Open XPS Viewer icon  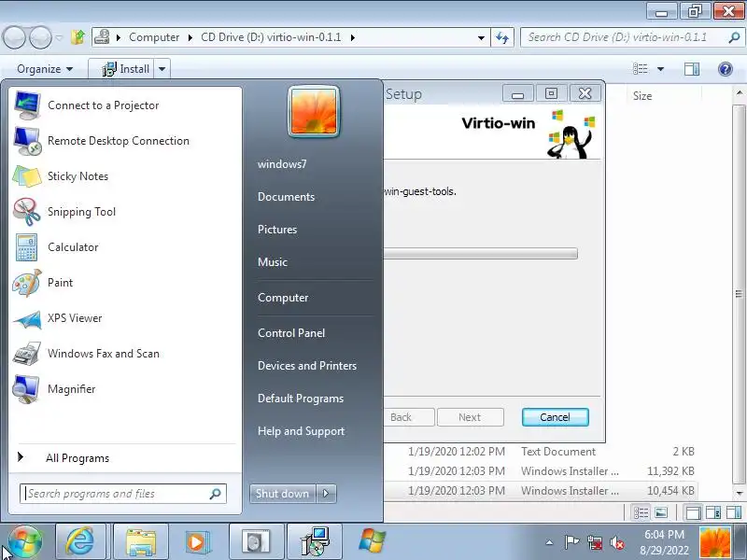click(27, 318)
